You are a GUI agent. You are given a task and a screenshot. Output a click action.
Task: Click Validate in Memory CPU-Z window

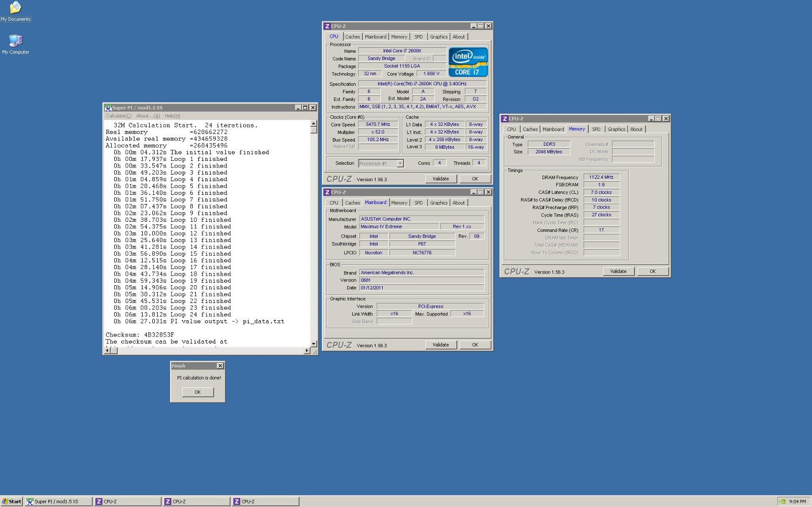coord(618,271)
